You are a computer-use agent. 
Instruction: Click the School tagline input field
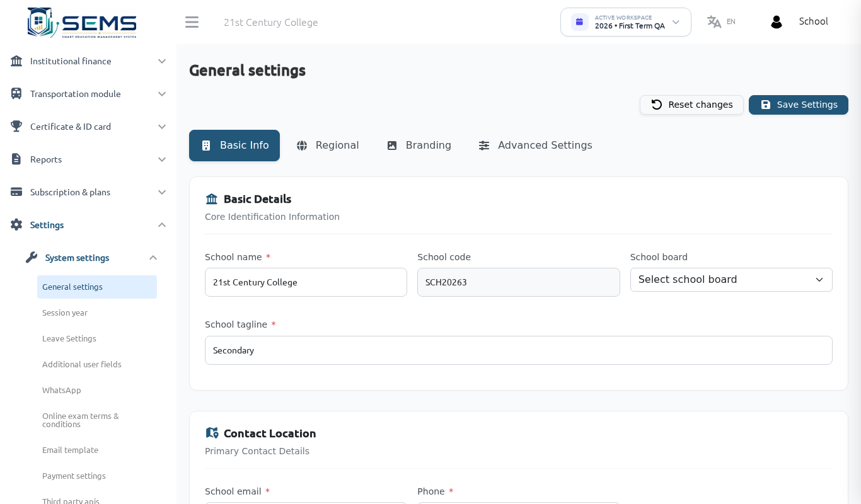tap(519, 350)
